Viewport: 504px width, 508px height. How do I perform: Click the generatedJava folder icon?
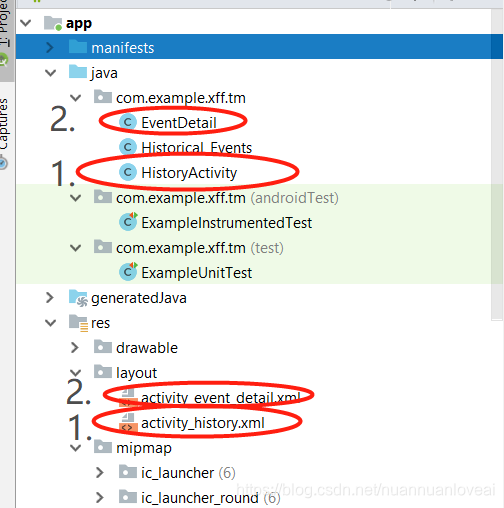pos(78,298)
